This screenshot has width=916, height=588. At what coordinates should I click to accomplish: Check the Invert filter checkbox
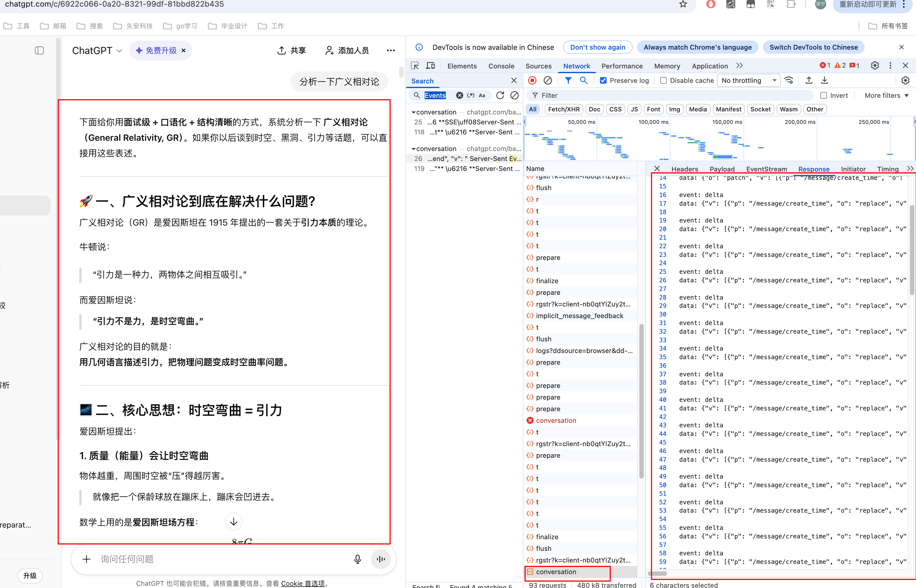[x=824, y=95]
